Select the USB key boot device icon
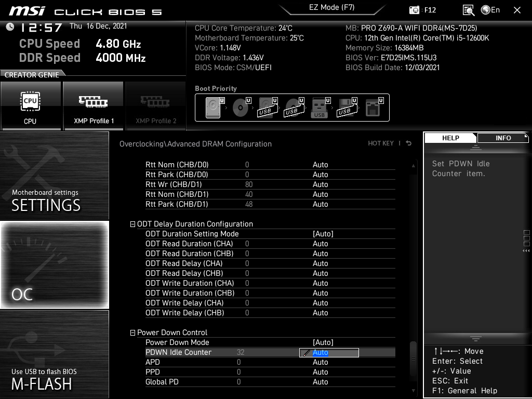 click(321, 108)
